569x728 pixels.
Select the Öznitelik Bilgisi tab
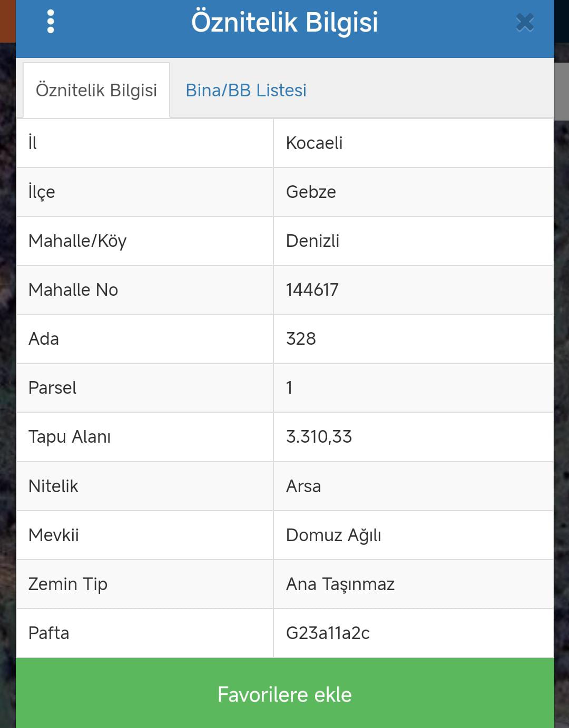(96, 90)
